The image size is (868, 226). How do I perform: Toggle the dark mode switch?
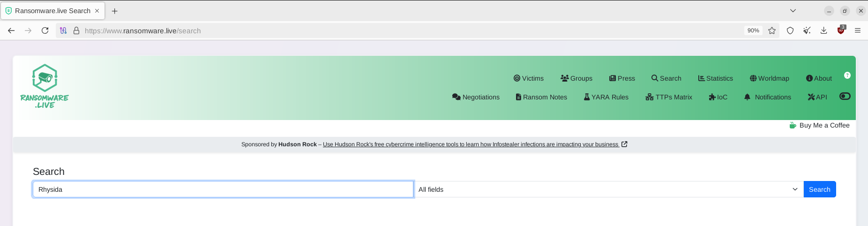(845, 96)
